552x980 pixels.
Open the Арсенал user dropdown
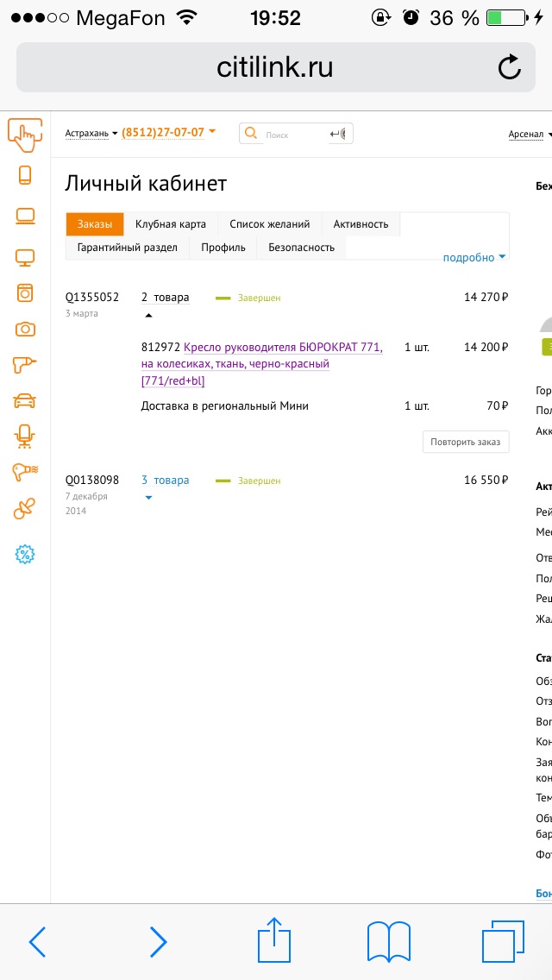click(x=530, y=134)
